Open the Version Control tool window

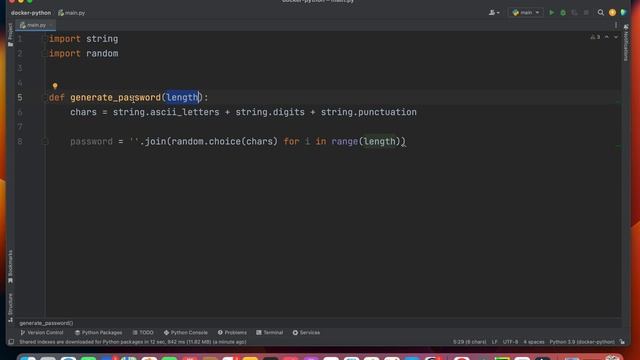point(42,333)
